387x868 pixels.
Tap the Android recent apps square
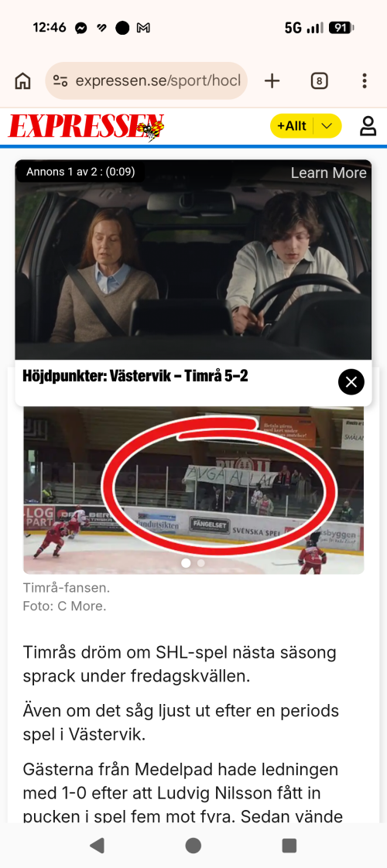[289, 845]
